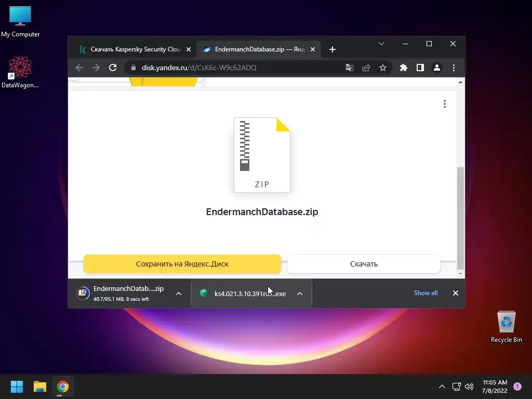
Task: Click scrollbar up arrow
Action: [x=460, y=82]
